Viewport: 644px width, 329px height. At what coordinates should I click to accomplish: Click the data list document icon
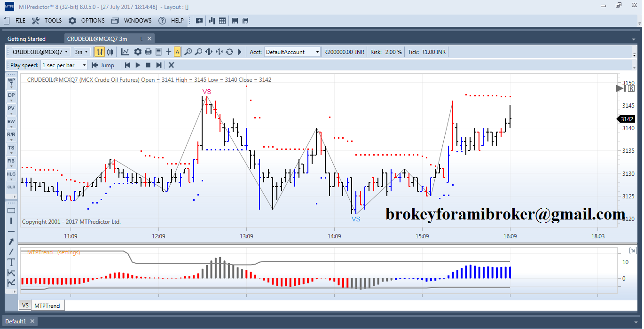pos(158,52)
